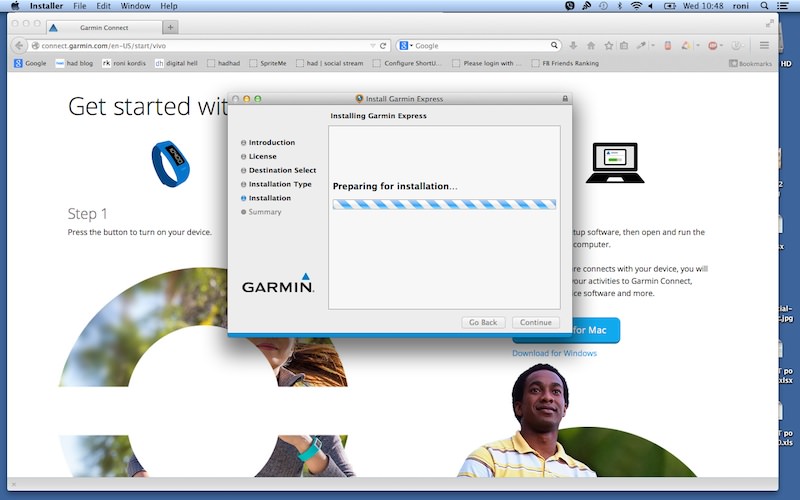This screenshot has height=500, width=800.
Task: Click the Download for Windows link
Action: point(554,353)
